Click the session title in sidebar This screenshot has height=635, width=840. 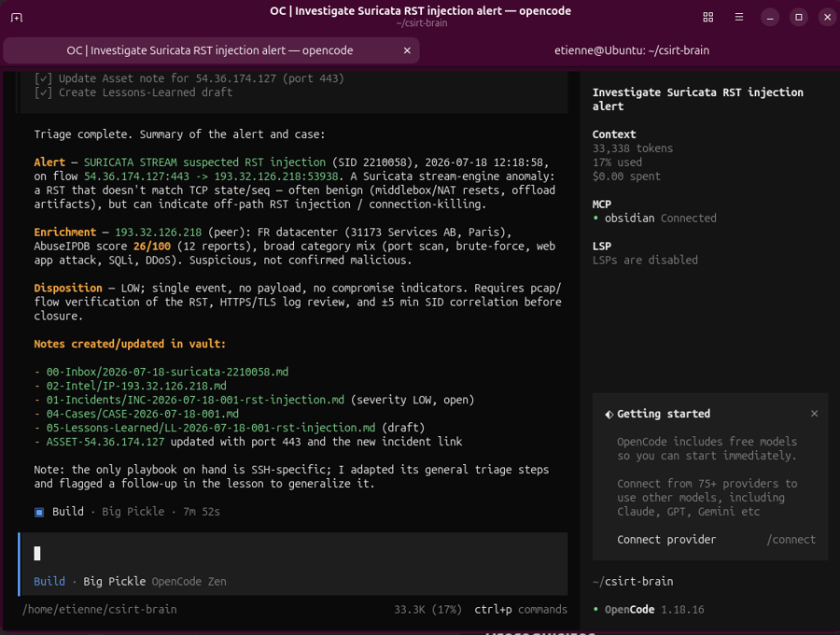tap(697, 99)
